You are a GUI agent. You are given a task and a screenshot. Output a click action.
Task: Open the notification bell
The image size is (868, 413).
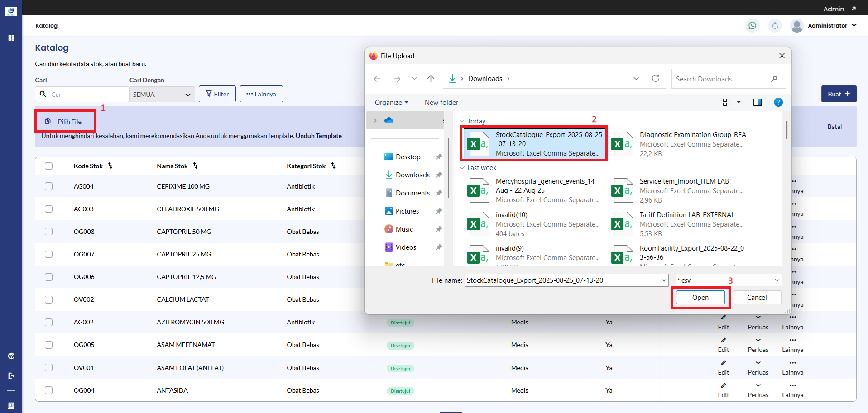775,26
